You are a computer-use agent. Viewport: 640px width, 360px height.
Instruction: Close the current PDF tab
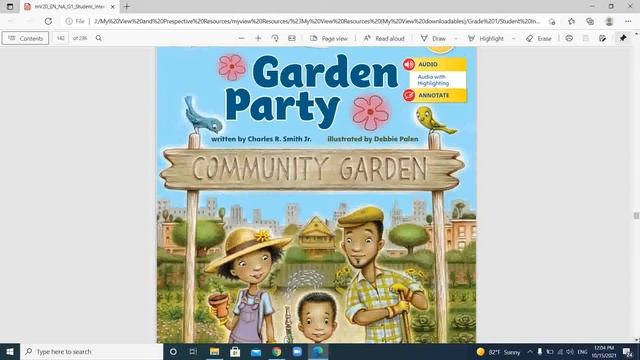pyautogui.click(x=113, y=7)
